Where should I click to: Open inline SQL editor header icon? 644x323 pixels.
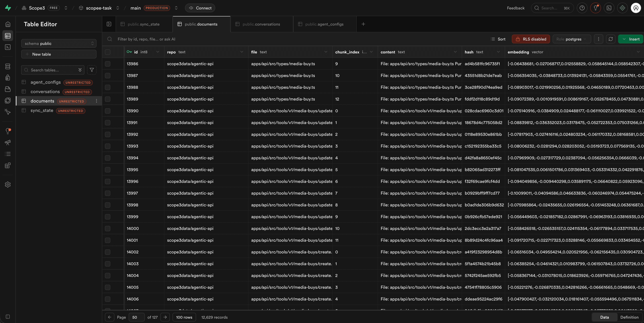click(x=609, y=8)
